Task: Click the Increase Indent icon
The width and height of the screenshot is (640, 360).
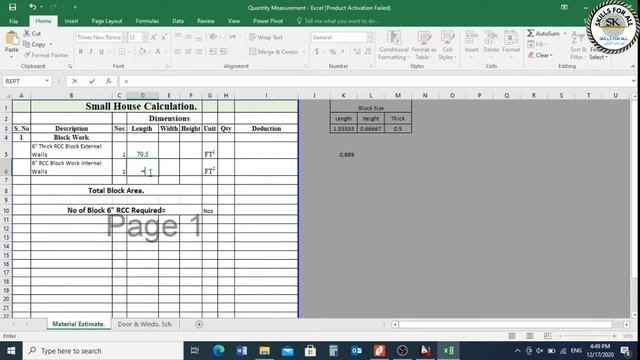Action: 223,52
